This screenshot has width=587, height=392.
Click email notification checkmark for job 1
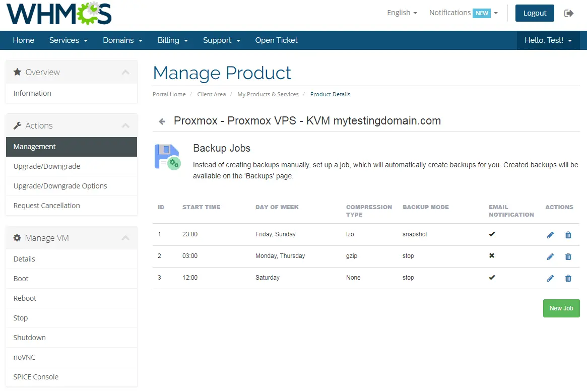(492, 234)
